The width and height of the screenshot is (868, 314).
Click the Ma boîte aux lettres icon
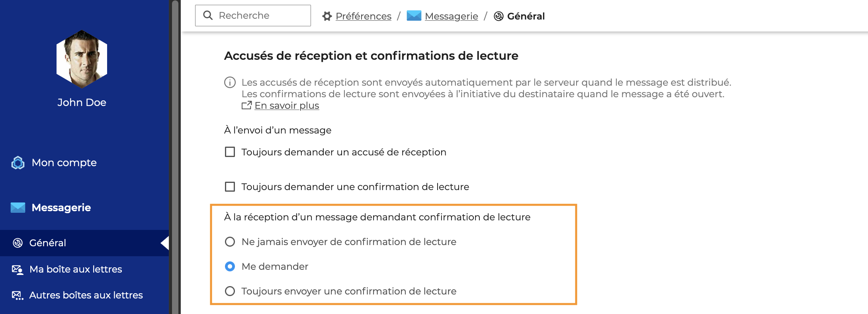click(18, 269)
